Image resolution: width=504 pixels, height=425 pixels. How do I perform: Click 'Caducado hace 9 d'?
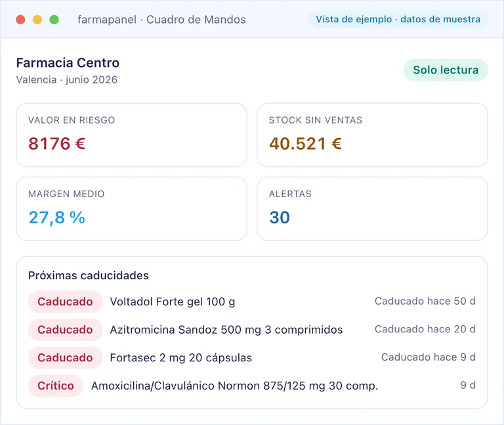(x=429, y=357)
